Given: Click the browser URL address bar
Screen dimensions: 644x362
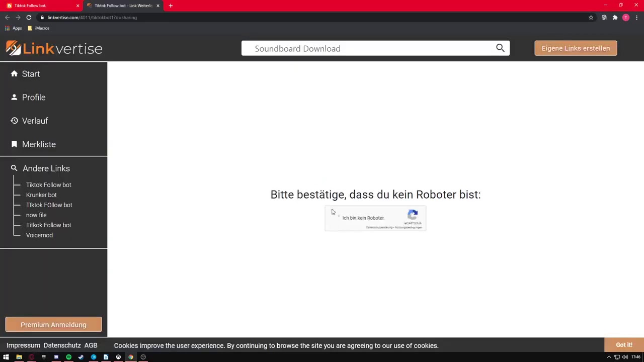Looking at the screenshot, I should 312,18.
